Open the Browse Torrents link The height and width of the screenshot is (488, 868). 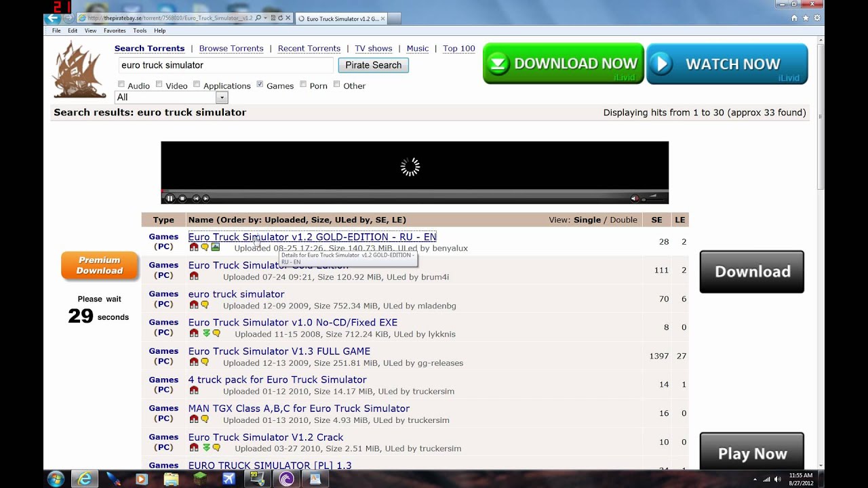click(x=231, y=49)
